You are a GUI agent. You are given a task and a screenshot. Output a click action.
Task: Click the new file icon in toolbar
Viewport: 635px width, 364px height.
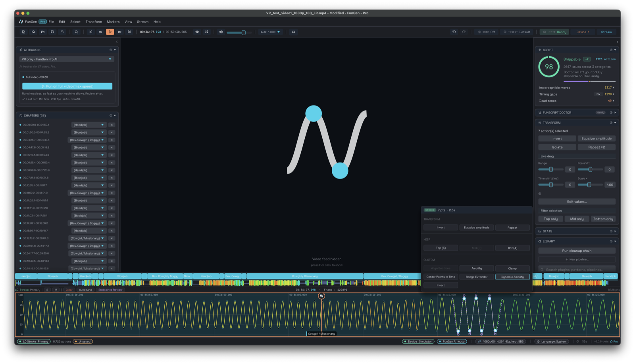pyautogui.click(x=23, y=32)
